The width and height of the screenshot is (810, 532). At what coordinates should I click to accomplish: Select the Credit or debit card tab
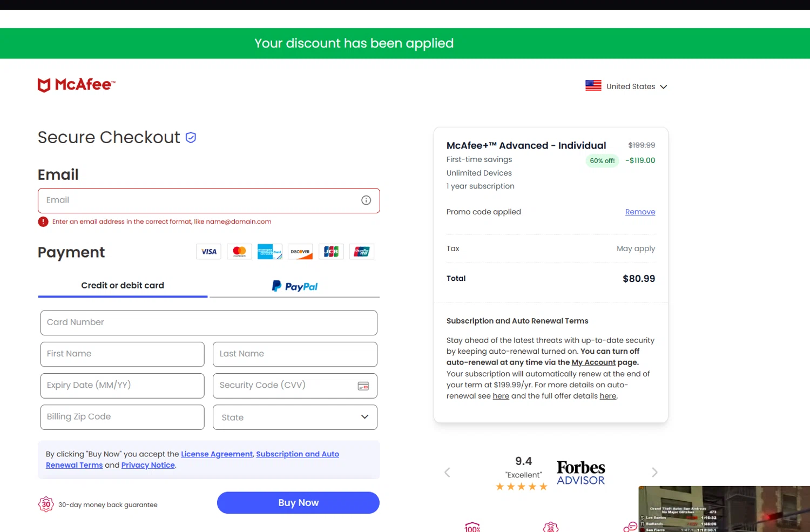(123, 286)
